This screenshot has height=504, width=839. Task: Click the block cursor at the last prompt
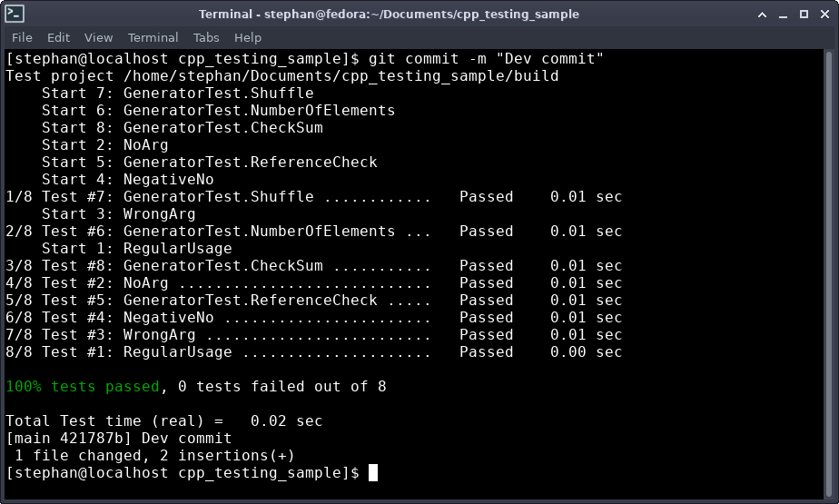click(373, 472)
